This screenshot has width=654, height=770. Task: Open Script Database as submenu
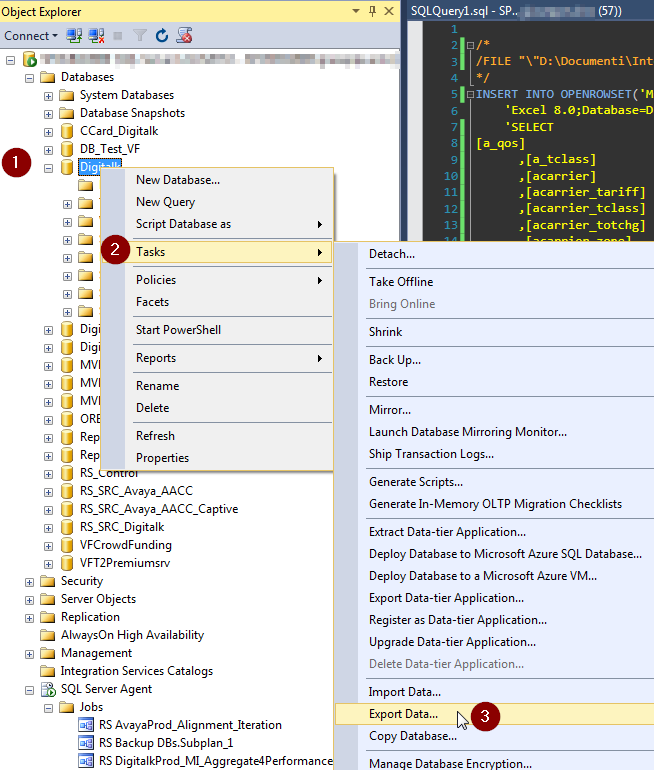tap(217, 224)
